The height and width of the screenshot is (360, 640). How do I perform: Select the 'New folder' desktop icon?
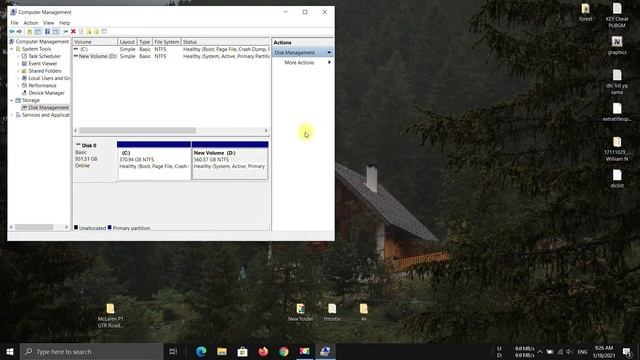tap(300, 313)
